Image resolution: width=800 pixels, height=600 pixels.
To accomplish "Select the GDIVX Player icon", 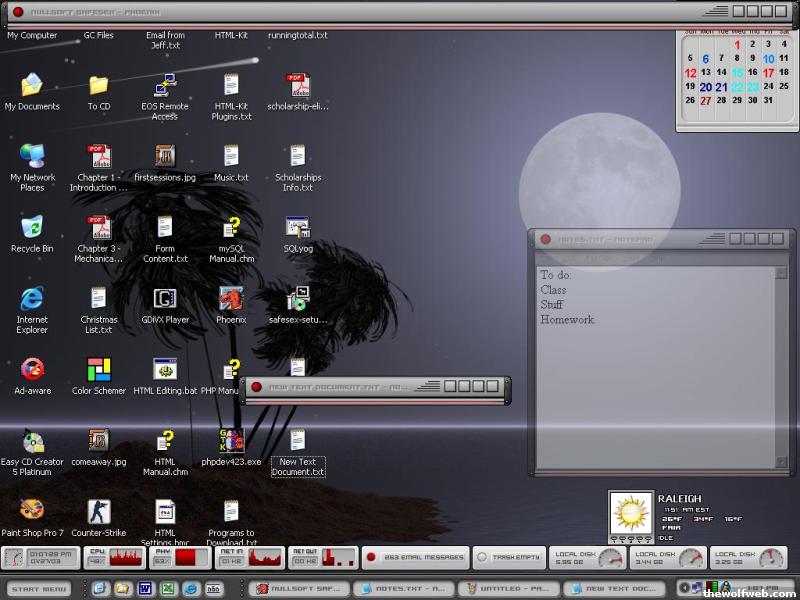I will [x=165, y=299].
